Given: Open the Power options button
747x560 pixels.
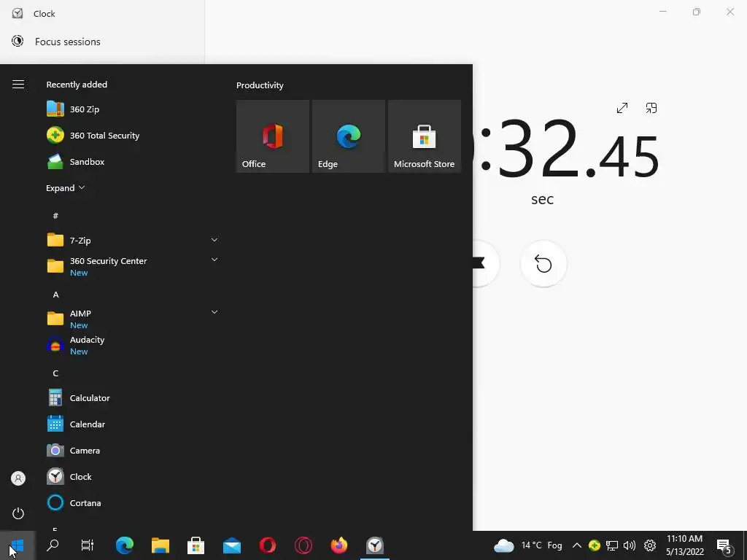Looking at the screenshot, I should click(18, 513).
